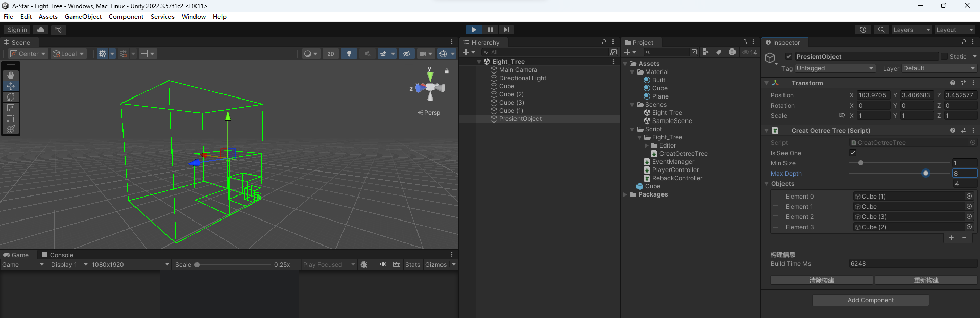Open the Tag dropdown showing Untagged
This screenshot has height=318, width=980.
point(835,68)
